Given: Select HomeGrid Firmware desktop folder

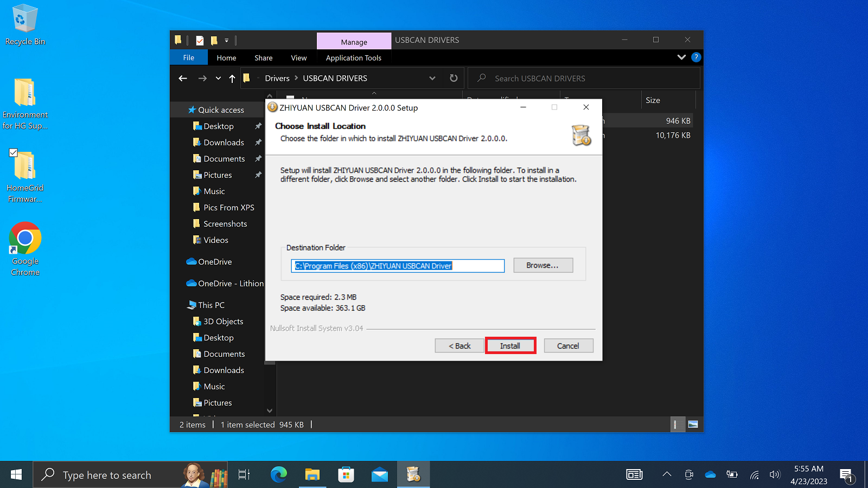Looking at the screenshot, I should [x=25, y=177].
